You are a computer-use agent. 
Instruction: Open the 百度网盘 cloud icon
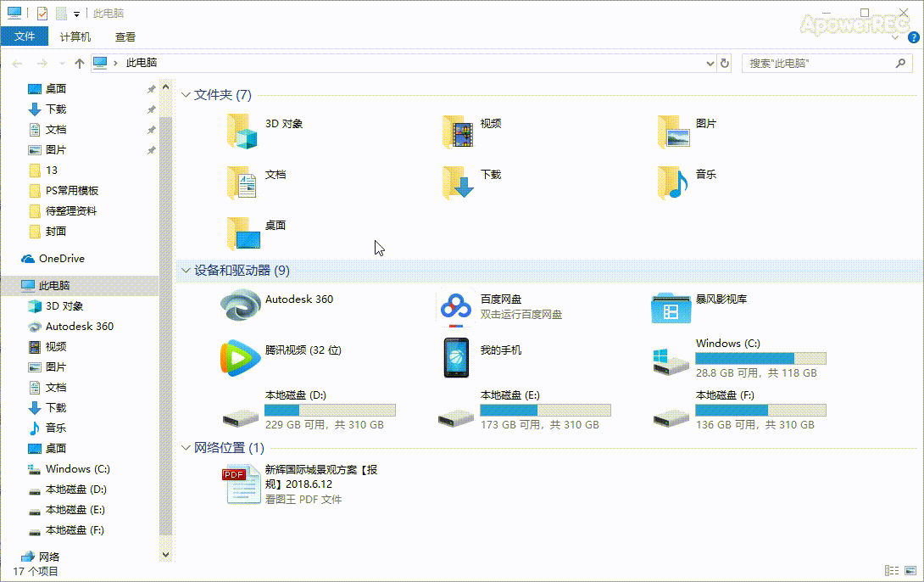[x=456, y=306]
